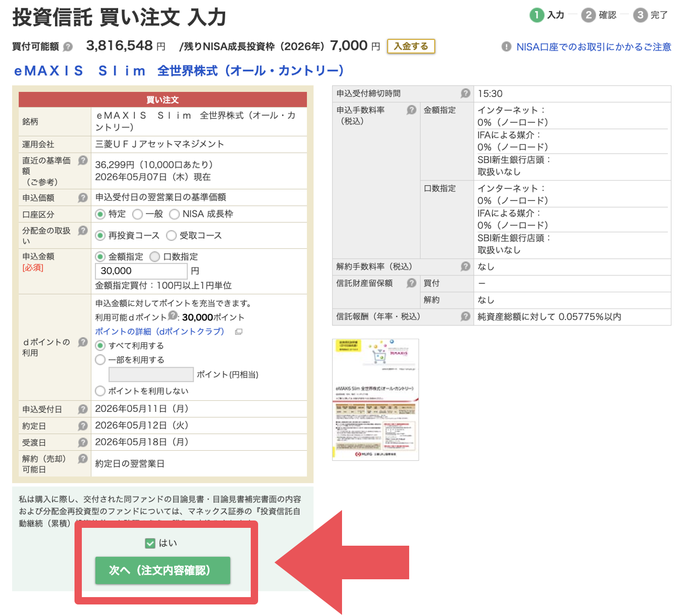This screenshot has width=683, height=616.
Task: Click 金額指定買付：100円以上1円単位 note
Action: (x=163, y=285)
